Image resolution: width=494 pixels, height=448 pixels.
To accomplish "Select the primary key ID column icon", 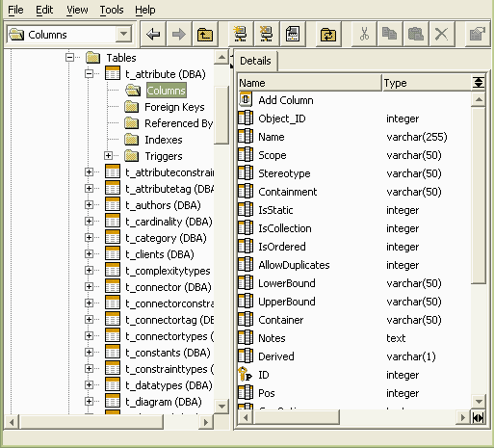I will [x=246, y=375].
